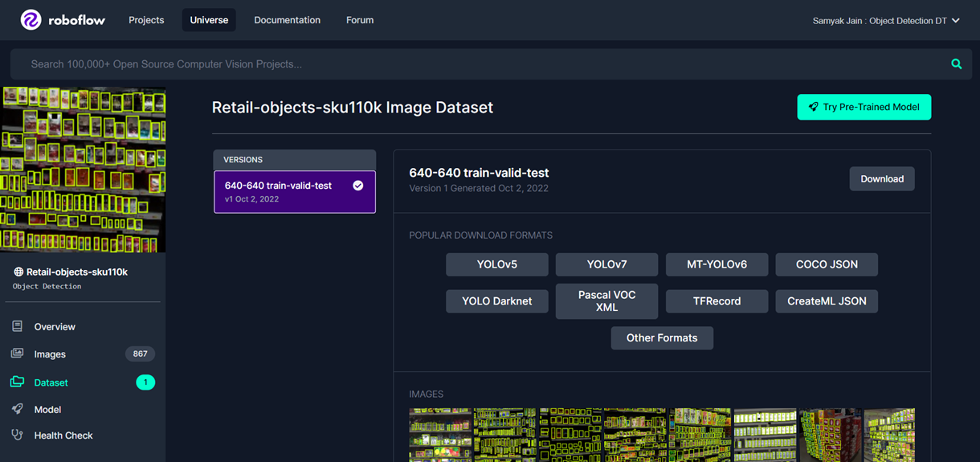The width and height of the screenshot is (980, 462).
Task: Click the Retail-objects-sku110k project name in sidebar
Action: coord(77,272)
